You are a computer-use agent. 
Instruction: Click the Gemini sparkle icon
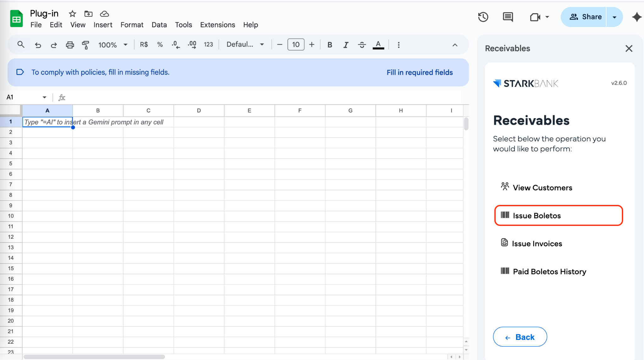click(637, 17)
